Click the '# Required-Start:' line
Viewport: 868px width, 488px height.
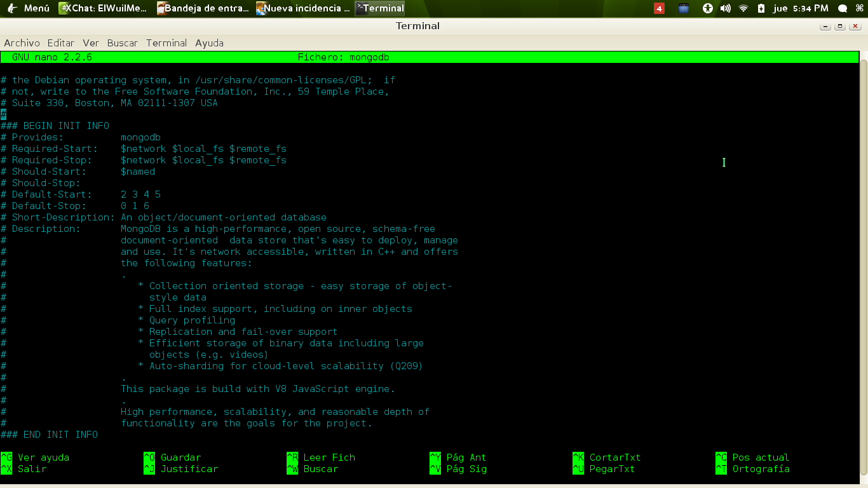pos(143,149)
